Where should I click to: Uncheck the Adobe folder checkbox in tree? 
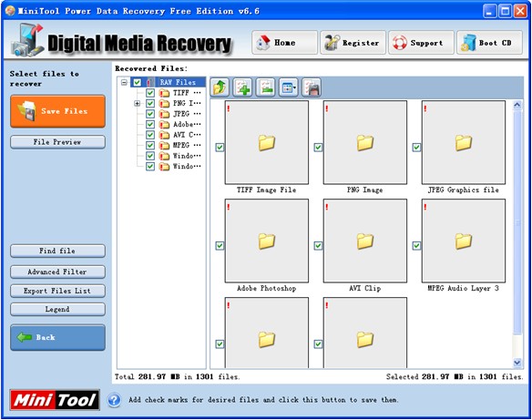[x=150, y=125]
